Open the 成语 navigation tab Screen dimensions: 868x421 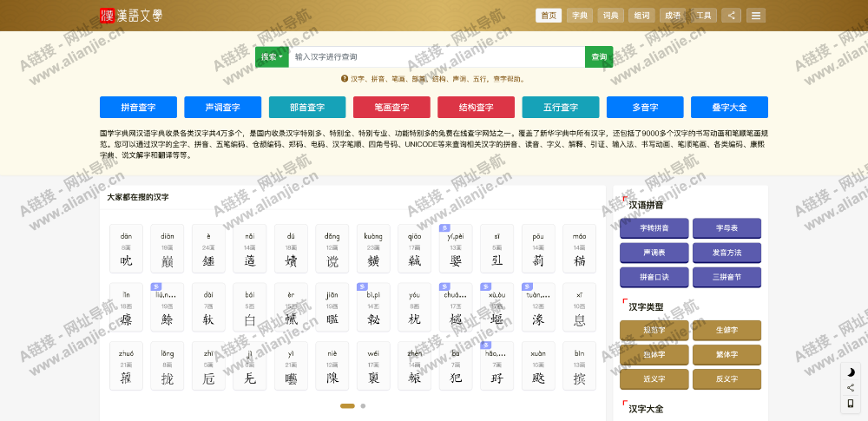(673, 16)
